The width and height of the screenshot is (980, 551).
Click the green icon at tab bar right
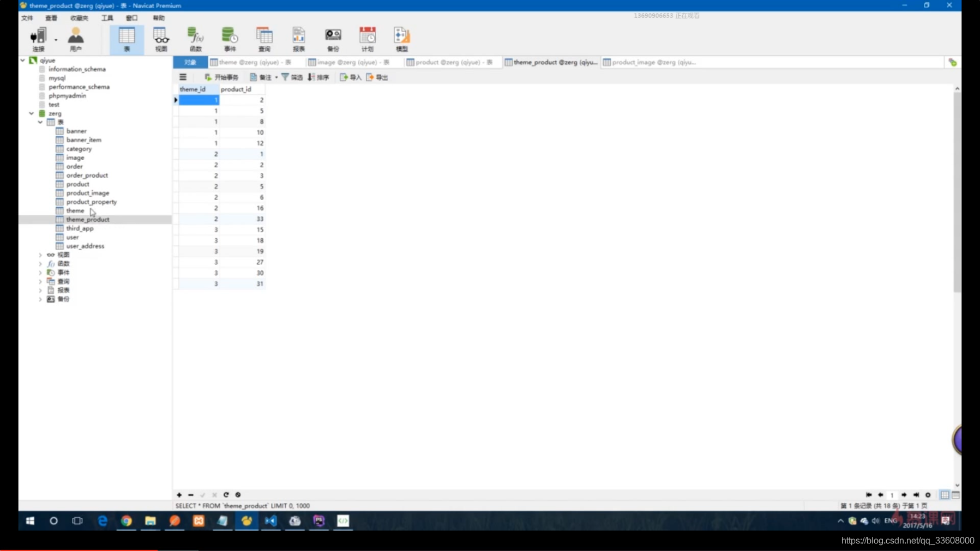953,63
